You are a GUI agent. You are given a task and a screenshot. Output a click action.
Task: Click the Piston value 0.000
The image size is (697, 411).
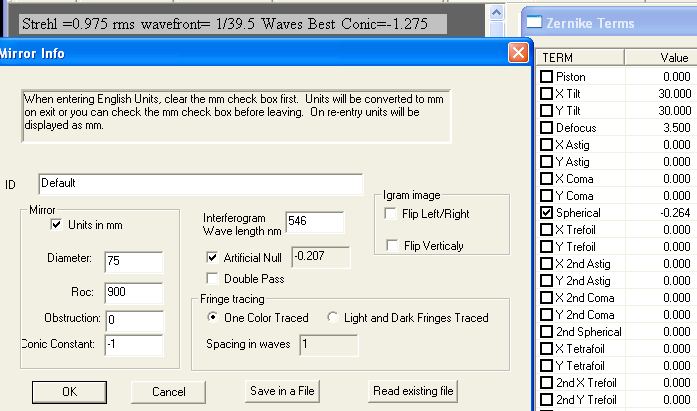pyautogui.click(x=677, y=76)
